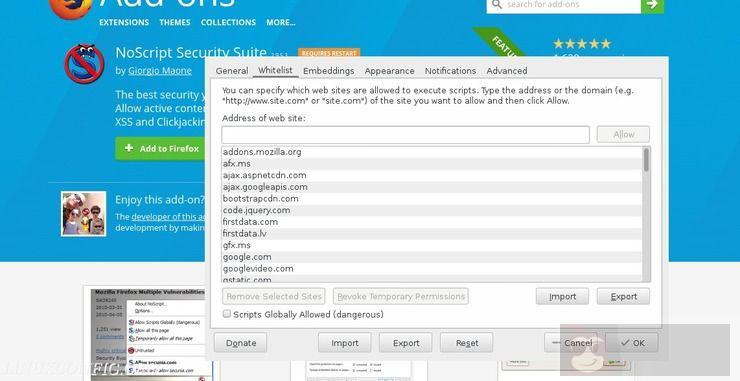Click the whitelist Export button
The height and width of the screenshot is (381, 740).
(623, 296)
